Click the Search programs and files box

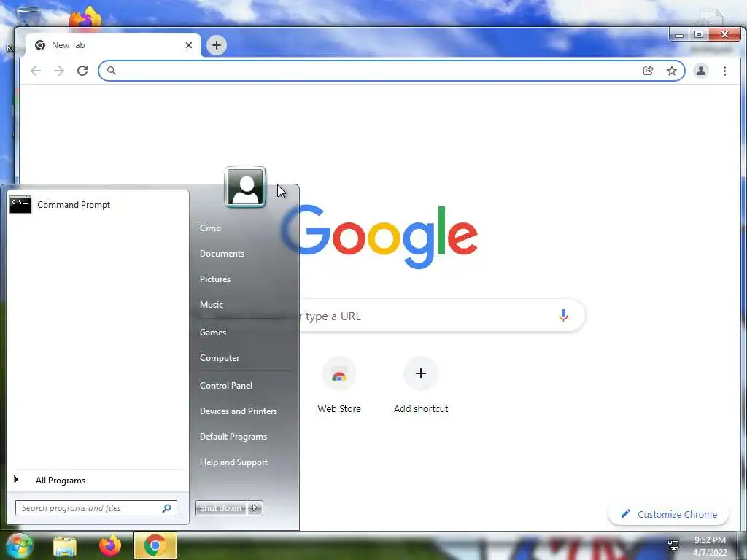point(96,508)
